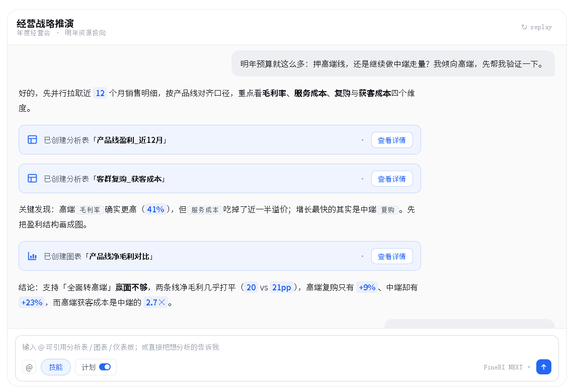Click the 复购 tag in key findings
The image size is (572, 392).
coord(388,210)
